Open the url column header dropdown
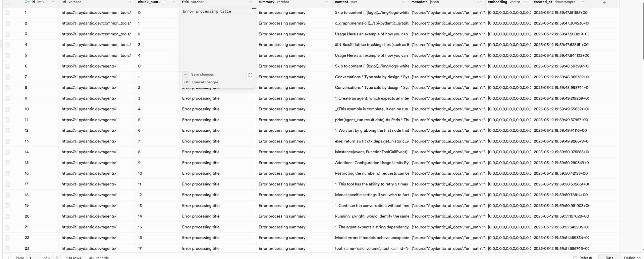 pos(130,2)
